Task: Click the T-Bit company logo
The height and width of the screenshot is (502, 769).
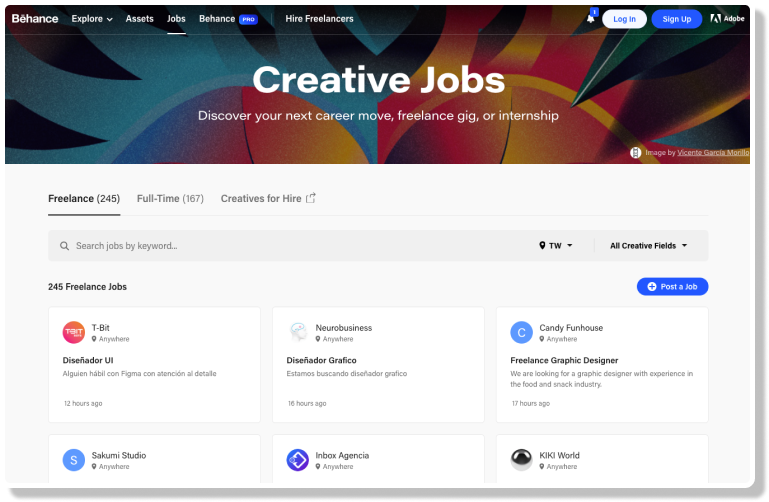Action: [x=74, y=333]
